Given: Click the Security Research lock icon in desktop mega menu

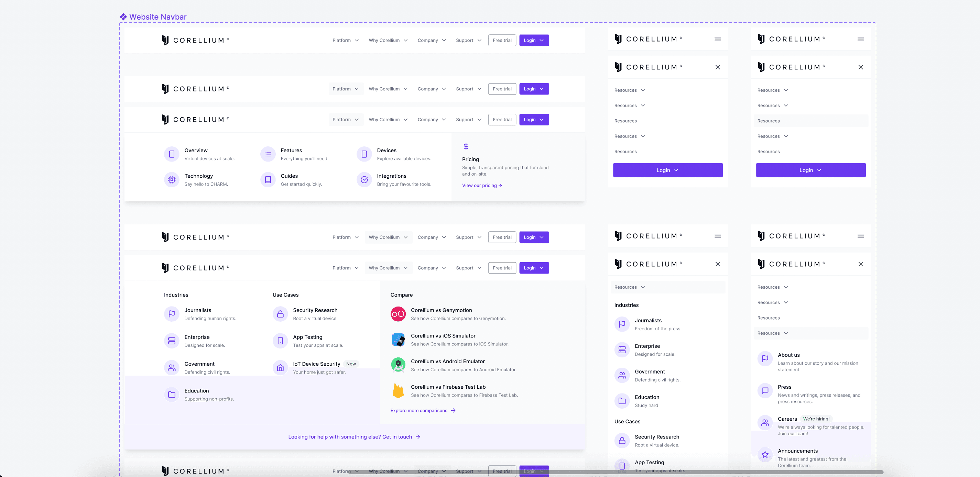Looking at the screenshot, I should click(x=280, y=314).
